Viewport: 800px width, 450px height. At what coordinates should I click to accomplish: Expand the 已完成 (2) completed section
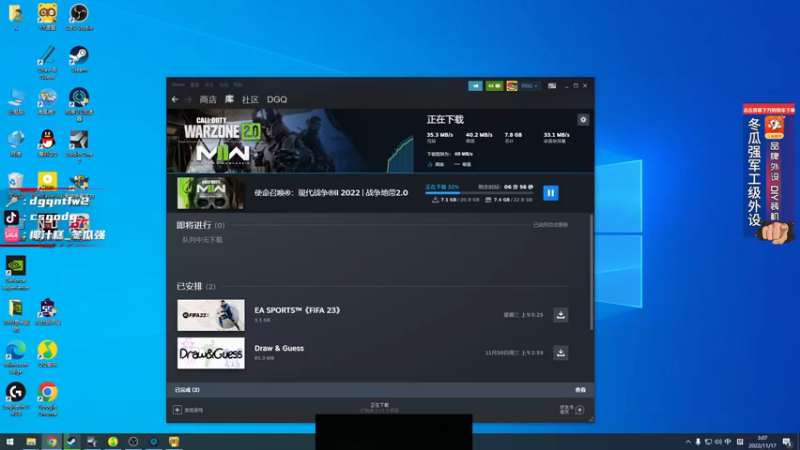tap(187, 390)
